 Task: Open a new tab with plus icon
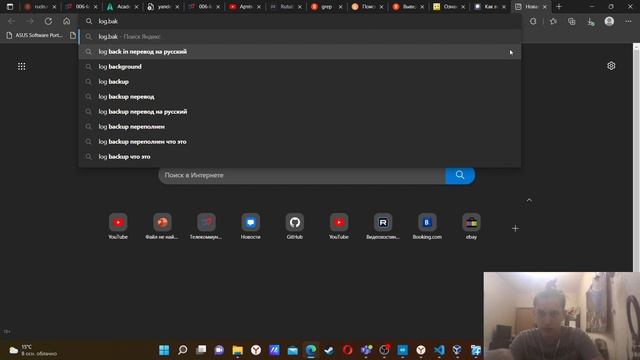tap(559, 7)
